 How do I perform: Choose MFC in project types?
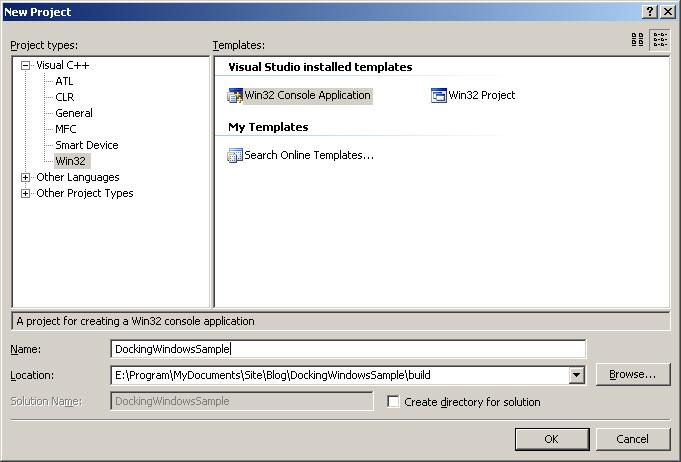point(66,129)
